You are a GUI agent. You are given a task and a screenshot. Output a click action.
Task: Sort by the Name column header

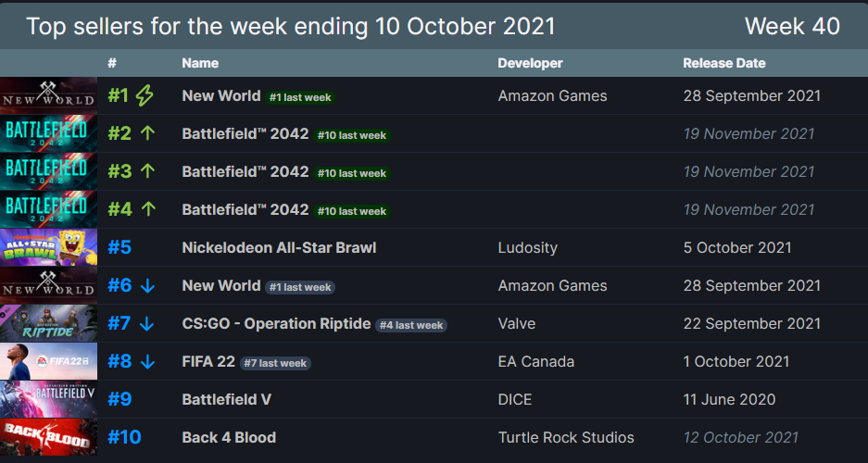click(200, 63)
